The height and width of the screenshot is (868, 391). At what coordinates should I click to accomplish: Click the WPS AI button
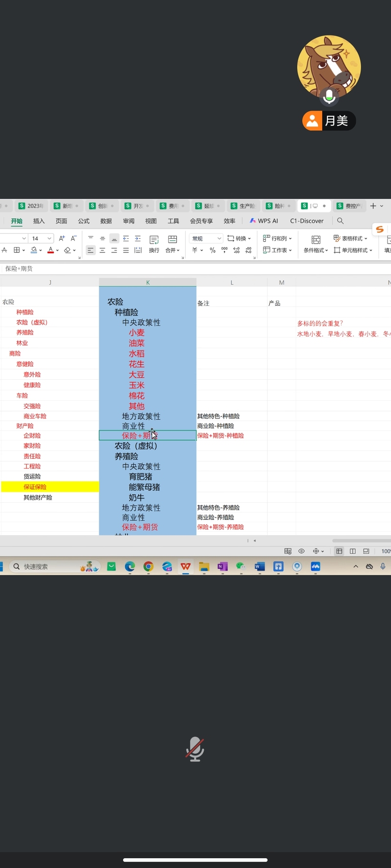pos(264,221)
